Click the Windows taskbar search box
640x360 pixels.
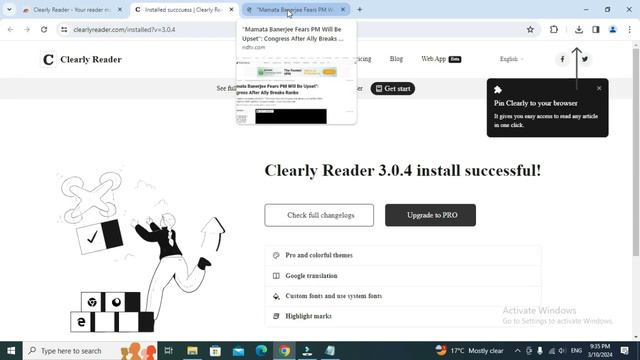click(x=90, y=351)
